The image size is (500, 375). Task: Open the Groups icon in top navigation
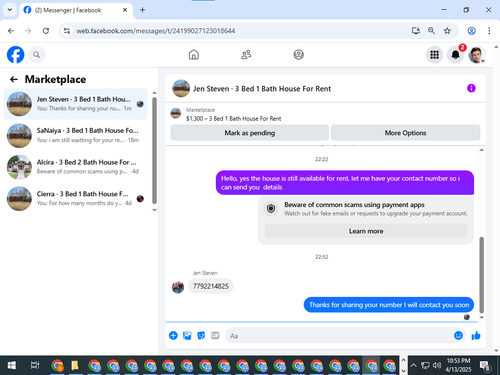(298, 54)
